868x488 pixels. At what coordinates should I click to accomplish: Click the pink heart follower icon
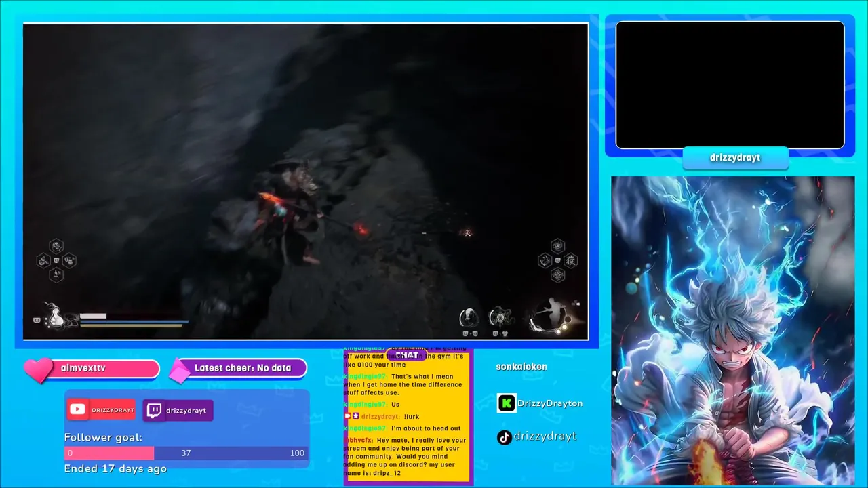pyautogui.click(x=38, y=369)
